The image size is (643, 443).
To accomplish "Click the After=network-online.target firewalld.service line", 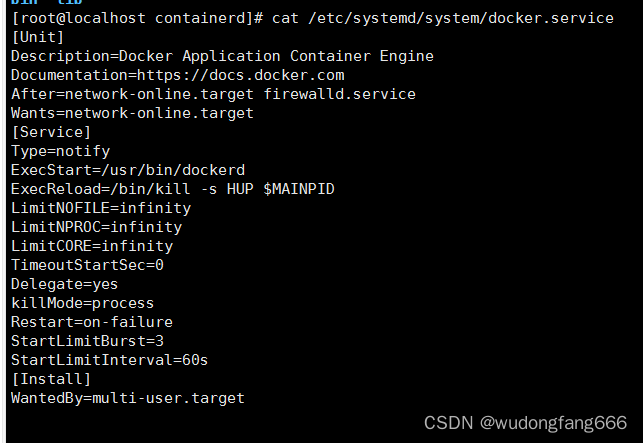I will pyautogui.click(x=213, y=94).
